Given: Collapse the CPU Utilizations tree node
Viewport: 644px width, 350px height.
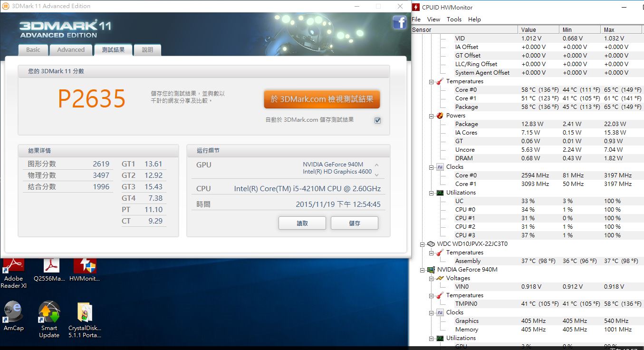Looking at the screenshot, I should (431, 193).
